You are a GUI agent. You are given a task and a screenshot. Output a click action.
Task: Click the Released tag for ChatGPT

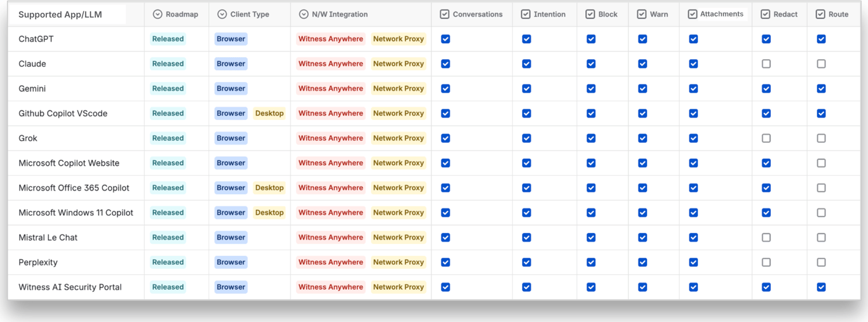point(168,39)
